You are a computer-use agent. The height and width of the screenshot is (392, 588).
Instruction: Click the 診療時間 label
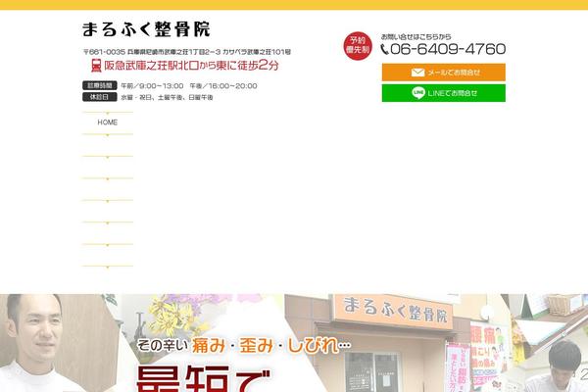tap(99, 85)
